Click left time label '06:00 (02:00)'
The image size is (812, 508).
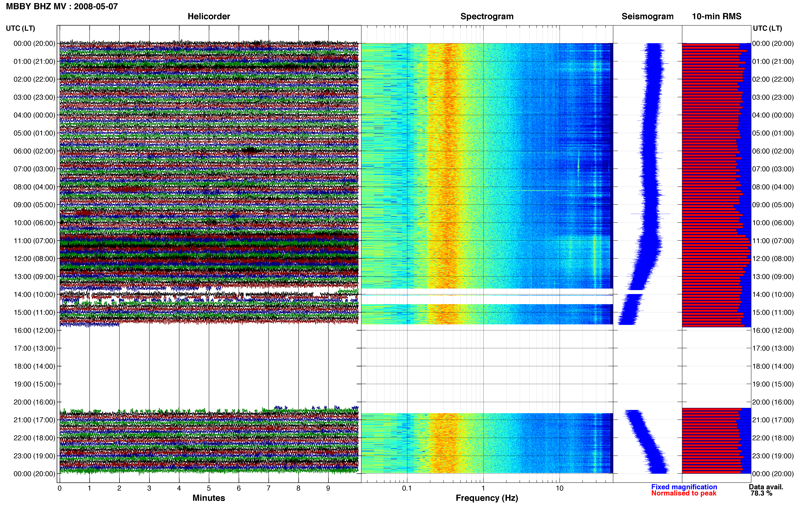click(x=34, y=151)
